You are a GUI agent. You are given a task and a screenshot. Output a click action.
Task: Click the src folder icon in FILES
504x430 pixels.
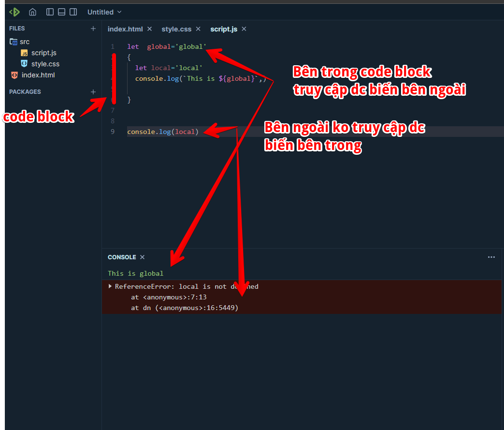pyautogui.click(x=13, y=42)
